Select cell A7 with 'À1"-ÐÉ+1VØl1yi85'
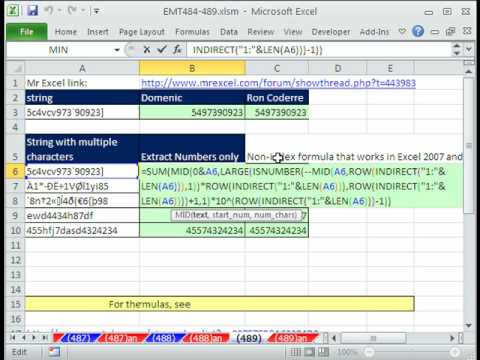The height and width of the screenshot is (360, 480). (x=82, y=186)
